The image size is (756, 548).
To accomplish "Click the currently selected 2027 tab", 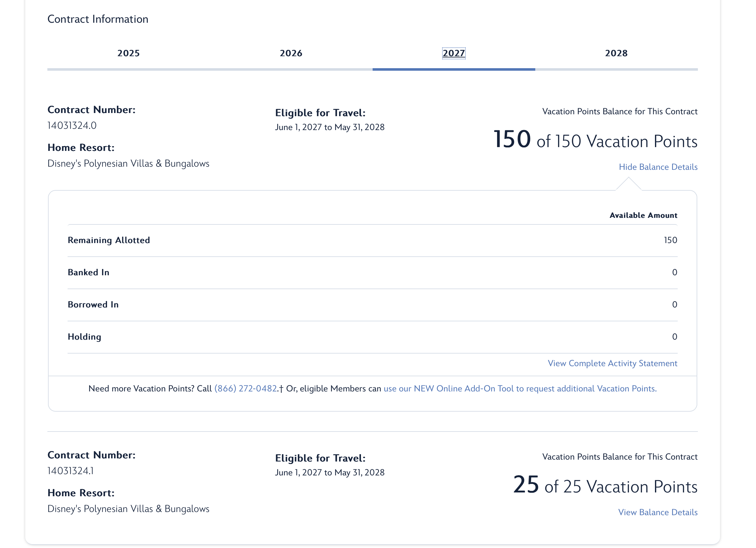I will coord(453,53).
